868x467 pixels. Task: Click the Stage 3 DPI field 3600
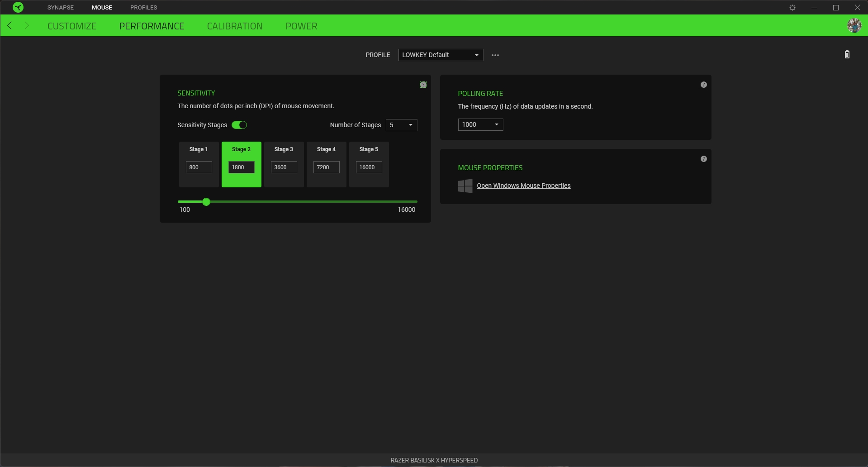point(284,167)
